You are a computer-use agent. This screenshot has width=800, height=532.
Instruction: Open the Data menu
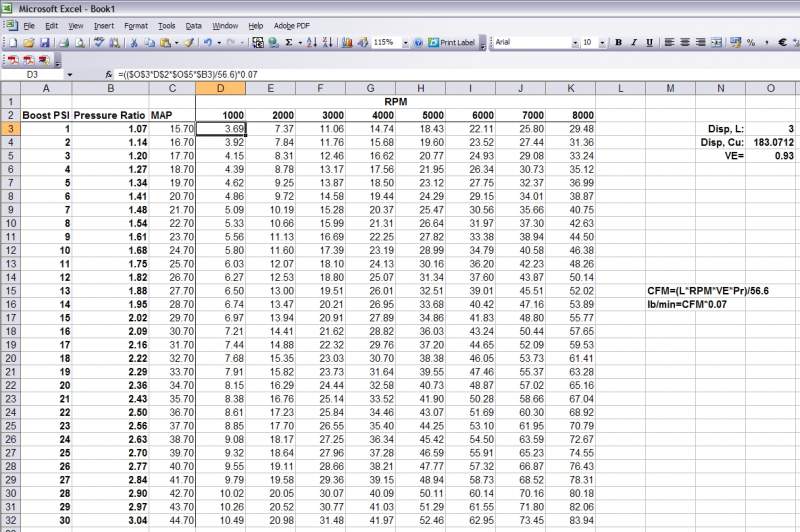click(193, 24)
